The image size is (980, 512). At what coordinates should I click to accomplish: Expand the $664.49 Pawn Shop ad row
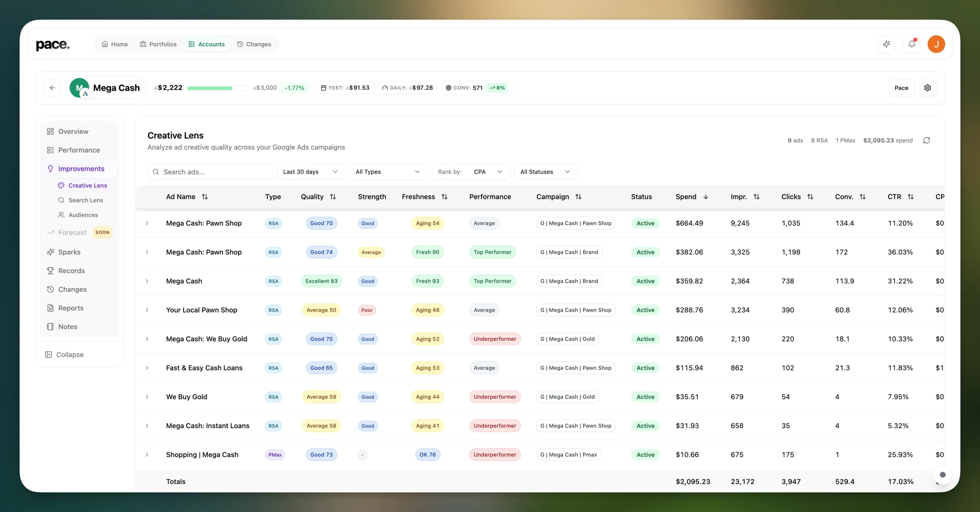click(147, 223)
